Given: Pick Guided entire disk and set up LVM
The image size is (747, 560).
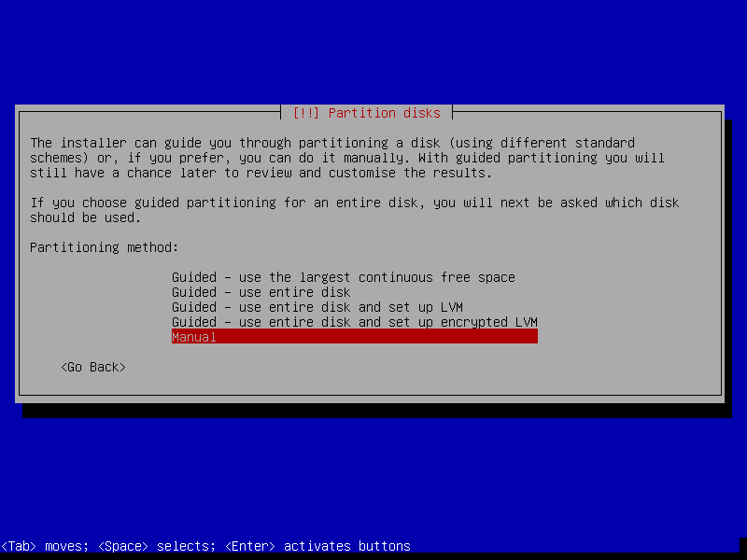Looking at the screenshot, I should [317, 307].
